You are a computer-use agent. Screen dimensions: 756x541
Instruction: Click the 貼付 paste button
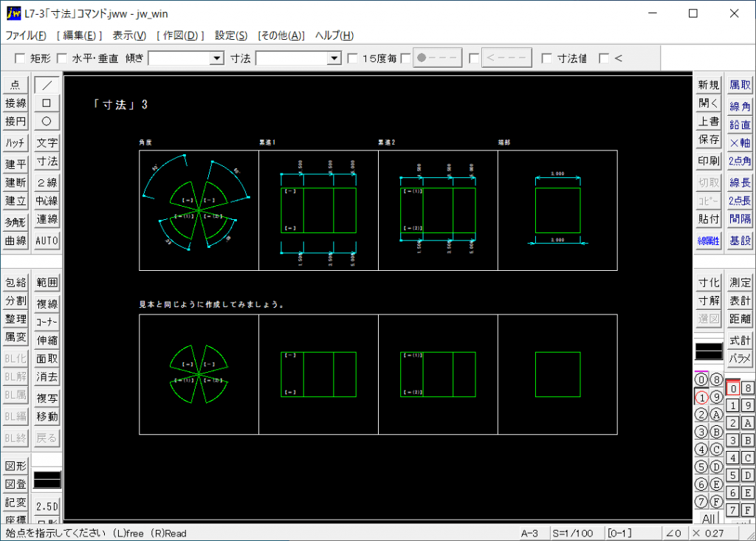pos(709,219)
